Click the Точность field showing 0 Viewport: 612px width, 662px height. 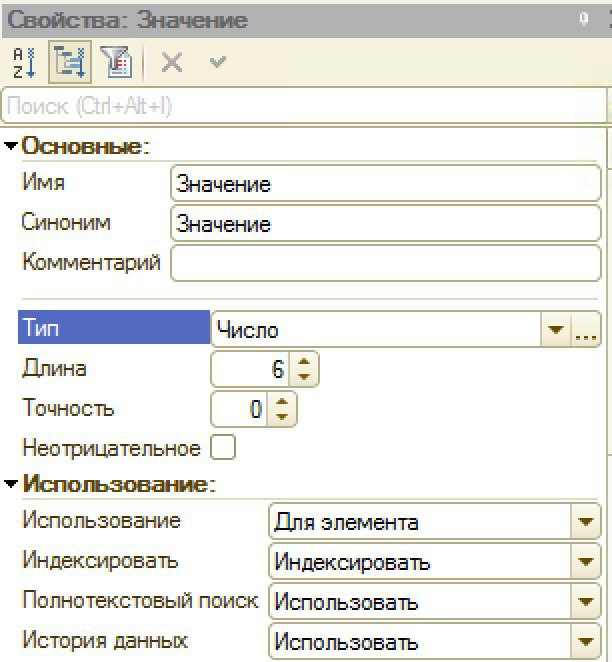tap(239, 409)
